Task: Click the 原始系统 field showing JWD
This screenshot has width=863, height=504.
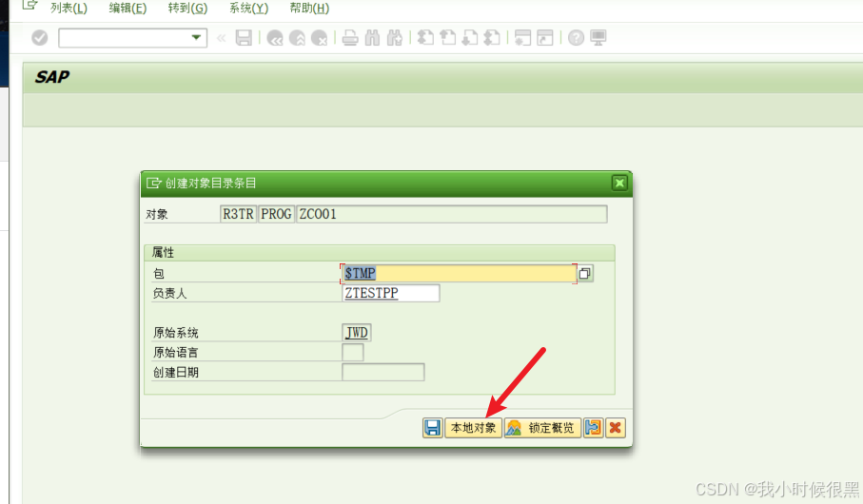Action: coord(357,333)
